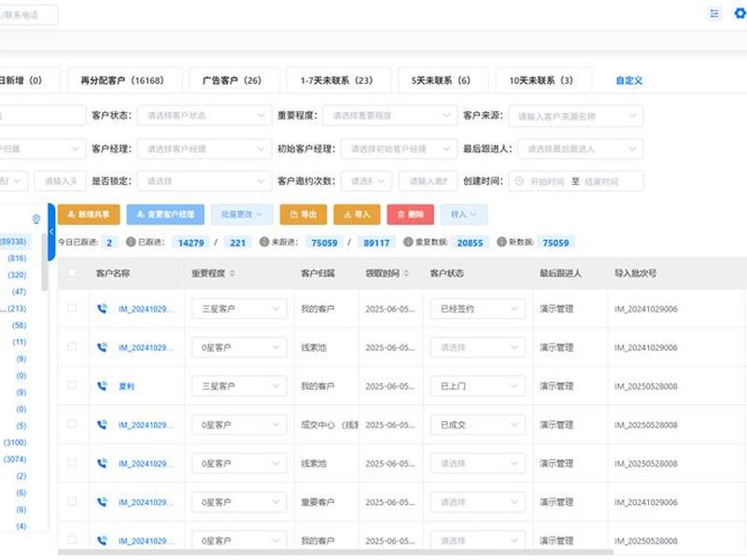747x560 pixels.
Task: Call the customer 夏利 via phone icon
Action: tap(102, 385)
